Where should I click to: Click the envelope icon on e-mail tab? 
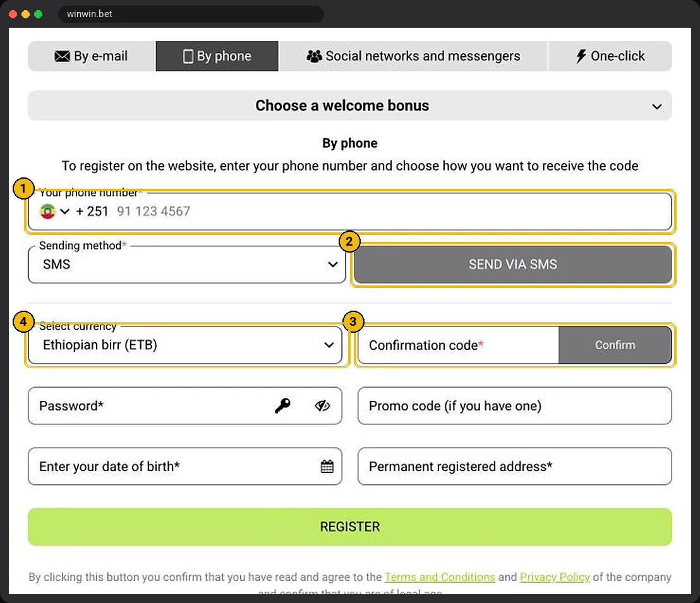click(62, 56)
